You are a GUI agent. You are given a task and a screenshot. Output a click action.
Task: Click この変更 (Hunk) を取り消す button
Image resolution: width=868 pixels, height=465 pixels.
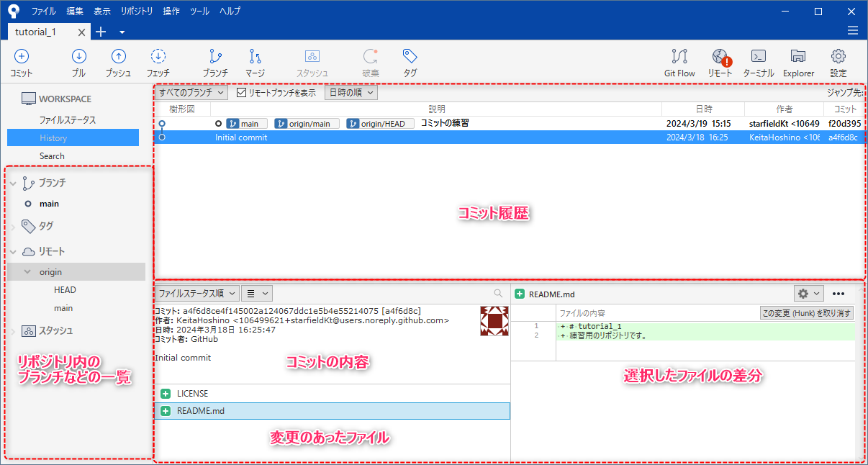(807, 313)
